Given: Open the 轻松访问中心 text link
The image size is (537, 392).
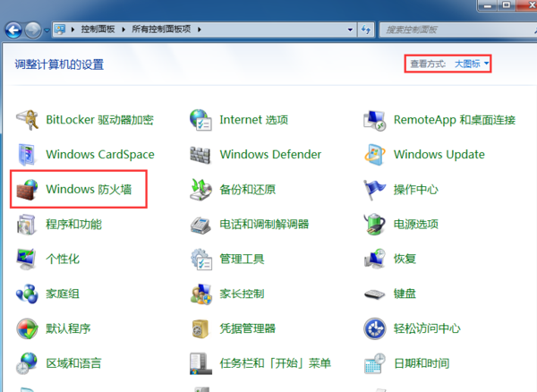Looking at the screenshot, I should click(x=427, y=328).
